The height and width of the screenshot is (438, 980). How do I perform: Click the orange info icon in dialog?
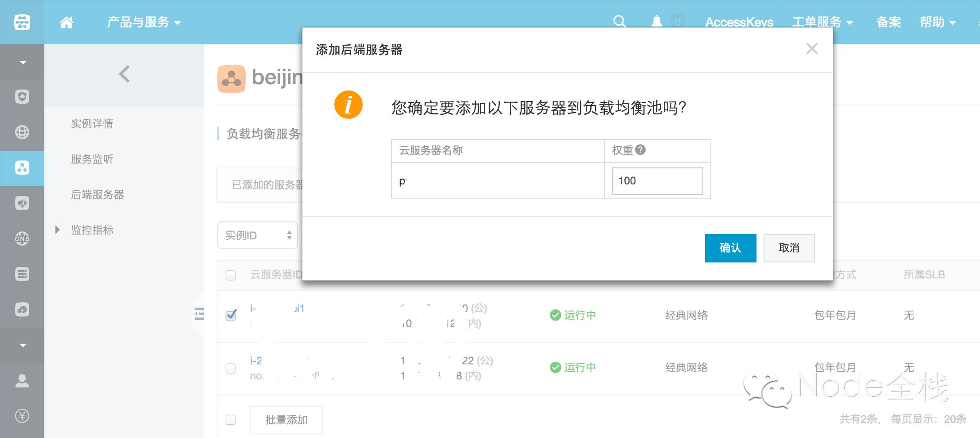click(349, 105)
